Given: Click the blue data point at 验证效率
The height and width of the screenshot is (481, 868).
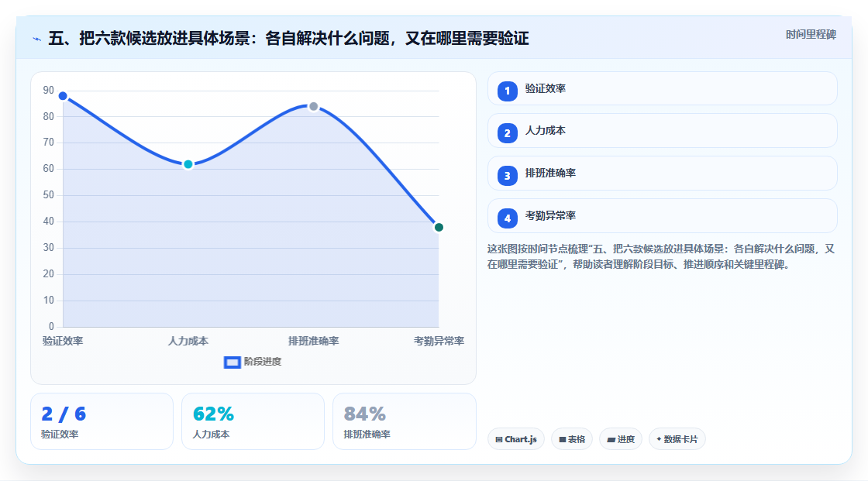Looking at the screenshot, I should coord(63,96).
